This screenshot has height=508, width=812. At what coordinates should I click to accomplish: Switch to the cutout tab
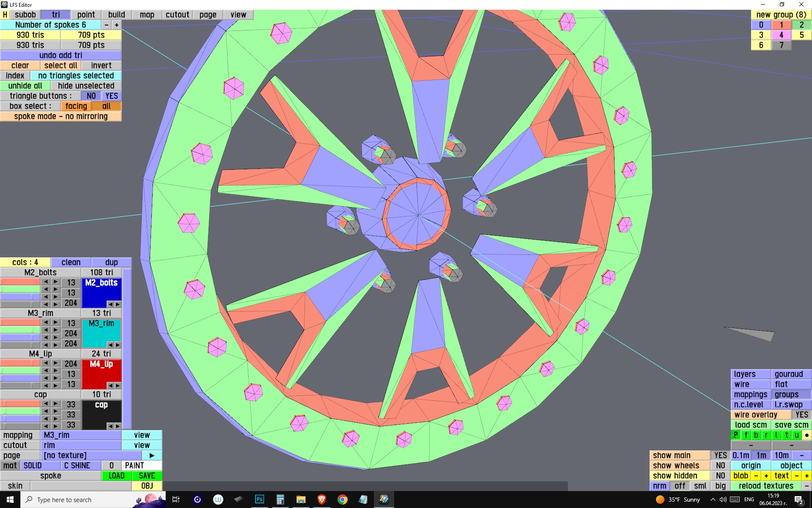[177, 15]
